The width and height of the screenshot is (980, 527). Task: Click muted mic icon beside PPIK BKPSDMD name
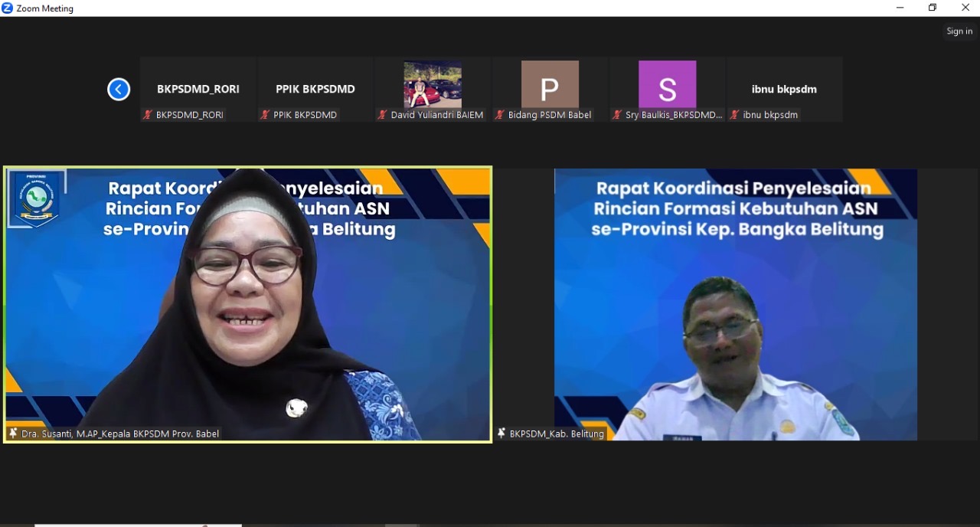265,115
